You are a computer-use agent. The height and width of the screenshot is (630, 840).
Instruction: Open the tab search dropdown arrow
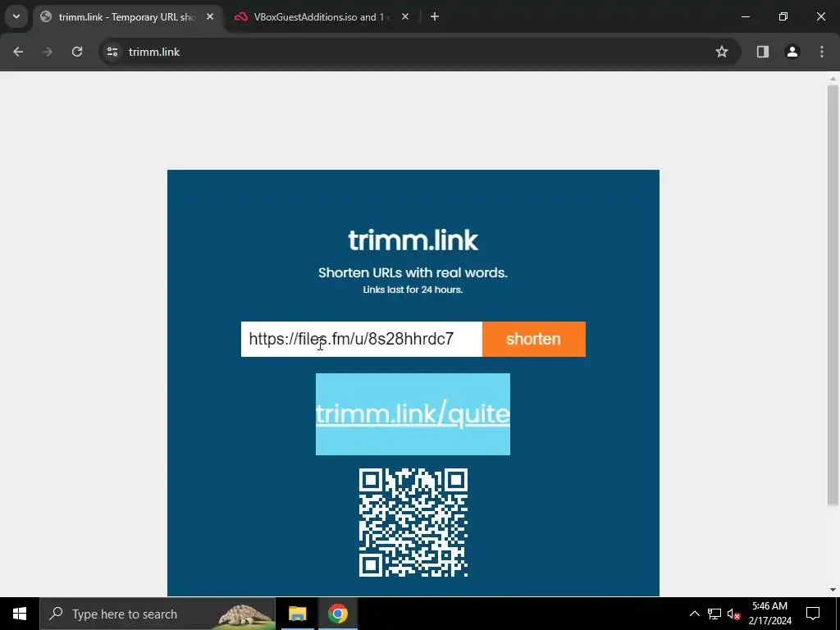pos(16,16)
